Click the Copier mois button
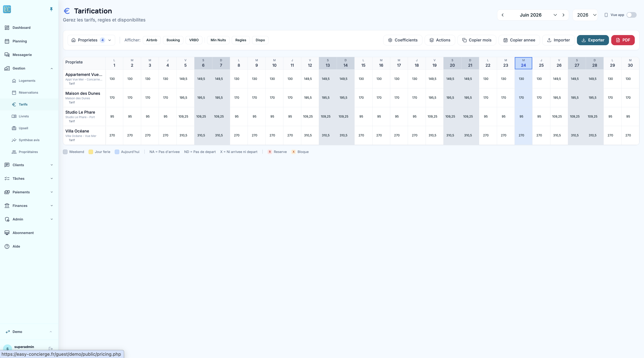The width and height of the screenshot is (644, 358). pos(477,40)
